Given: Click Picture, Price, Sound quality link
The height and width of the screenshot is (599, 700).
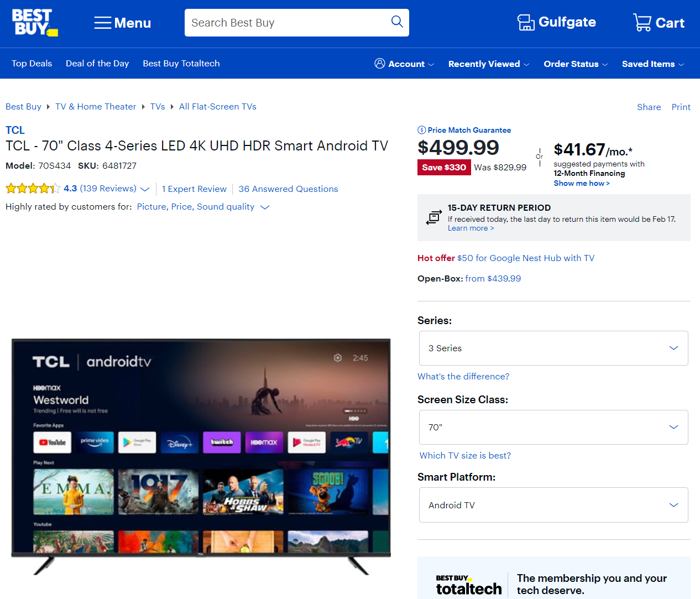Looking at the screenshot, I should click(196, 207).
